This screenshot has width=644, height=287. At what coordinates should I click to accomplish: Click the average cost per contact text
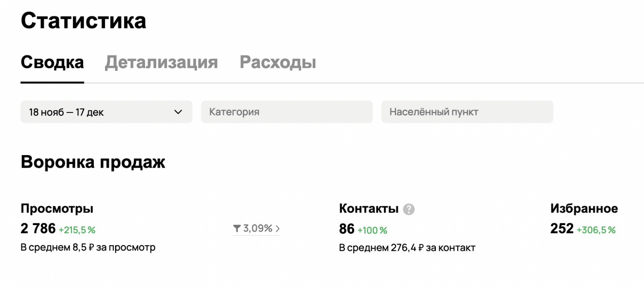[x=407, y=248]
